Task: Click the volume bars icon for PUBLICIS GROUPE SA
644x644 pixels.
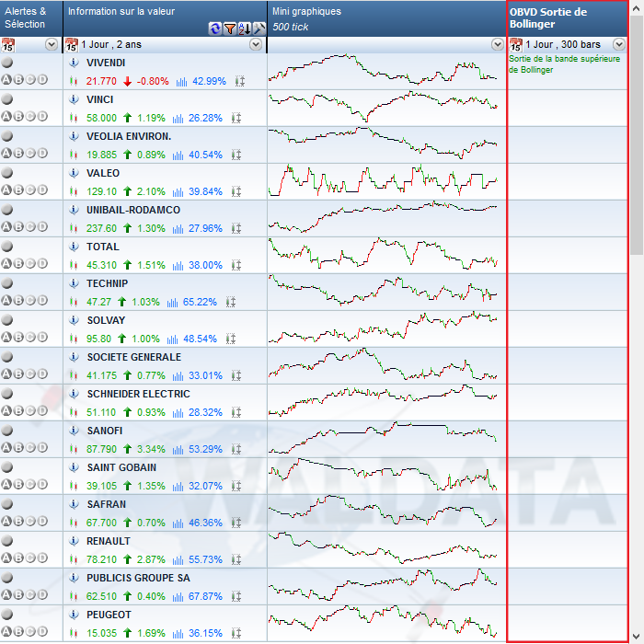Action: point(178,597)
